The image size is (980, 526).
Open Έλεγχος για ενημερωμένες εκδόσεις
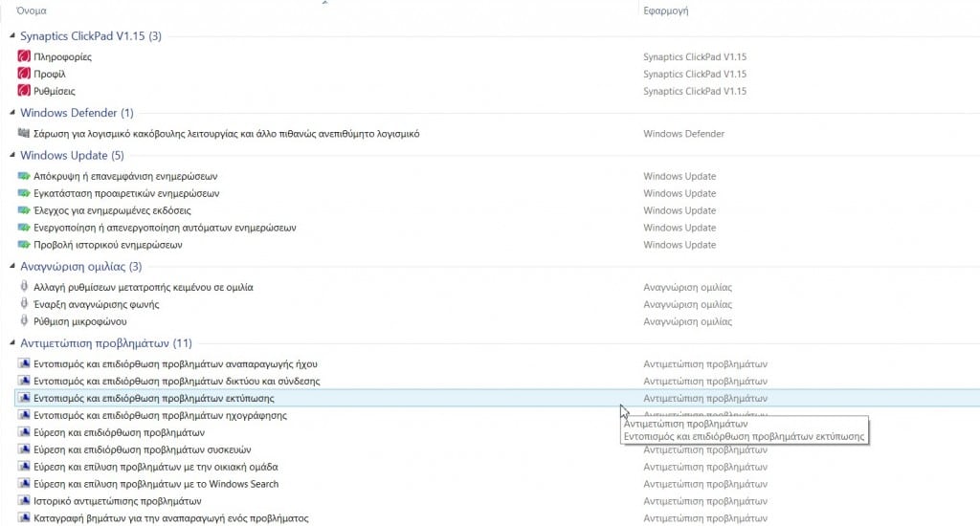(x=113, y=210)
